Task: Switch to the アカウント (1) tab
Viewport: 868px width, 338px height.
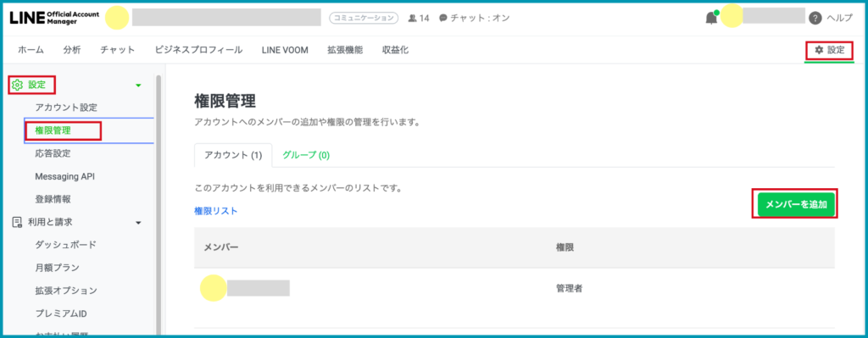Action: pyautogui.click(x=233, y=155)
